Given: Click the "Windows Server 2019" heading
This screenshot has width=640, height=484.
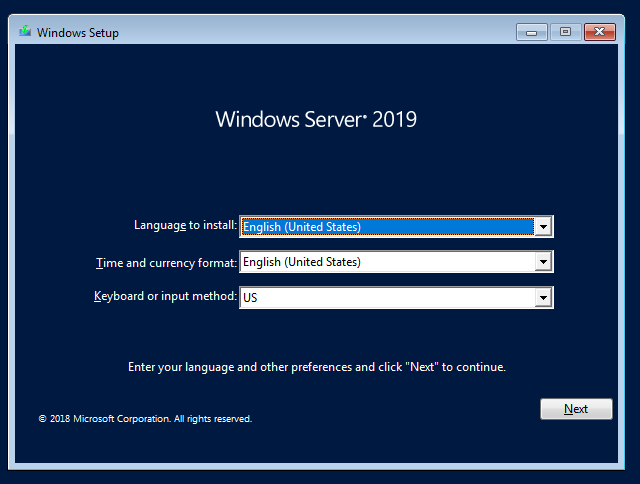Looking at the screenshot, I should point(316,120).
